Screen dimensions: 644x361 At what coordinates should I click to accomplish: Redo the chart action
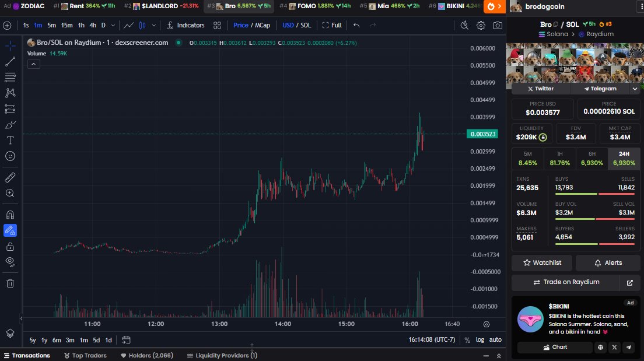coord(373,26)
